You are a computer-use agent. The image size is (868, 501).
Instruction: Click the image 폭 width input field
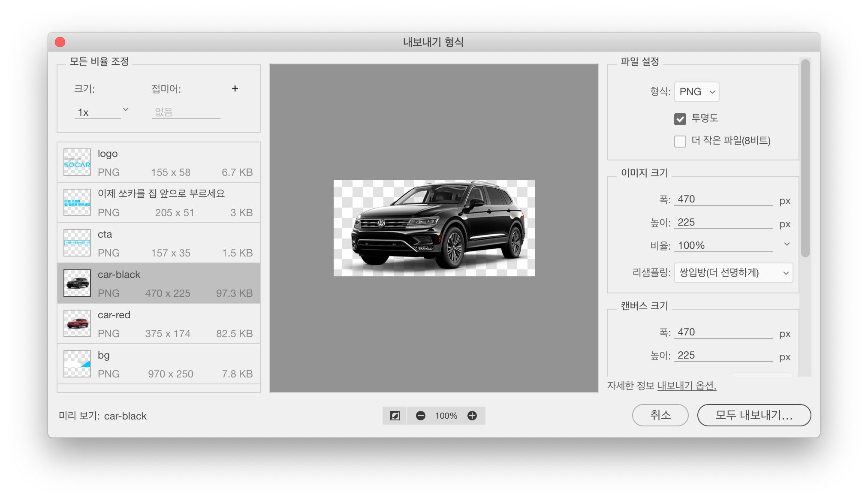pos(723,199)
